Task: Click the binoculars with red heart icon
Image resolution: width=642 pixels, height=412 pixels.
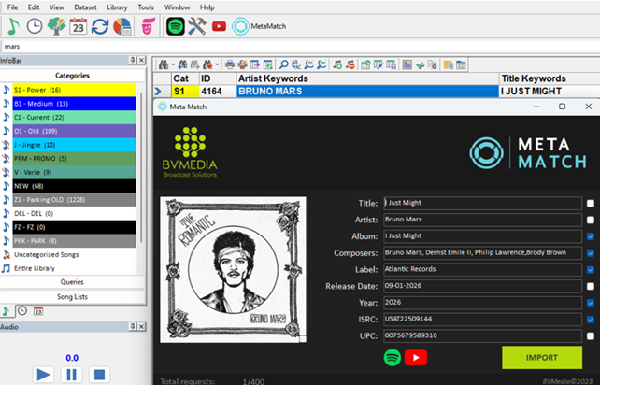Action: pos(208,65)
